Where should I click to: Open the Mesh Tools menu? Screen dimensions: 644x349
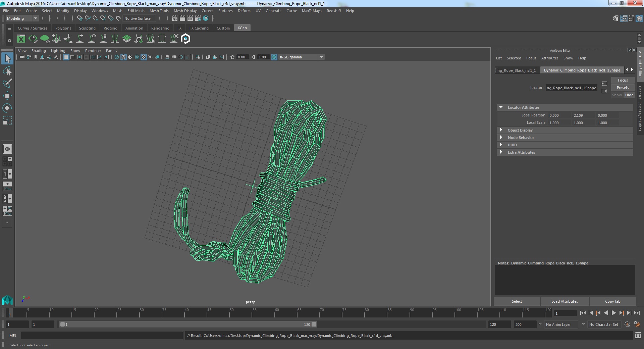[x=159, y=11]
